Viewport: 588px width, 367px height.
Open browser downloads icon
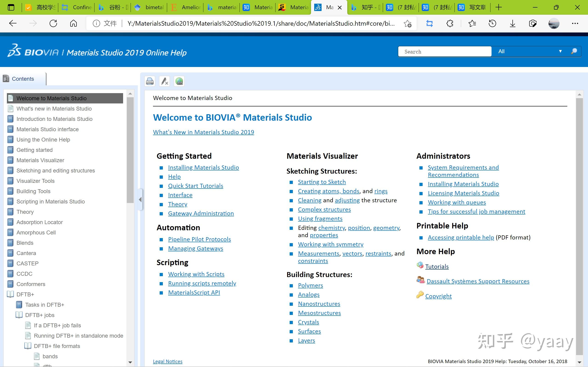(512, 24)
